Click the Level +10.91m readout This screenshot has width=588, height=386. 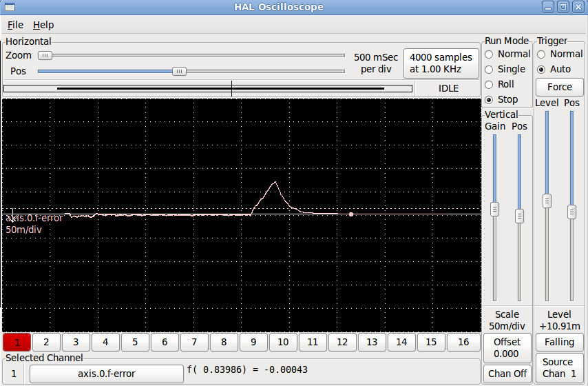tap(560, 321)
